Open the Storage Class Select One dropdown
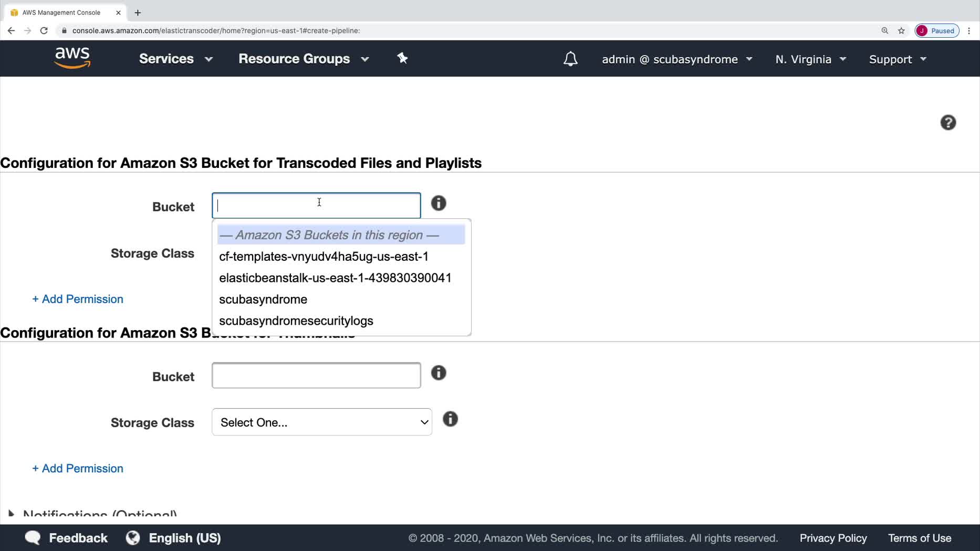 (321, 422)
